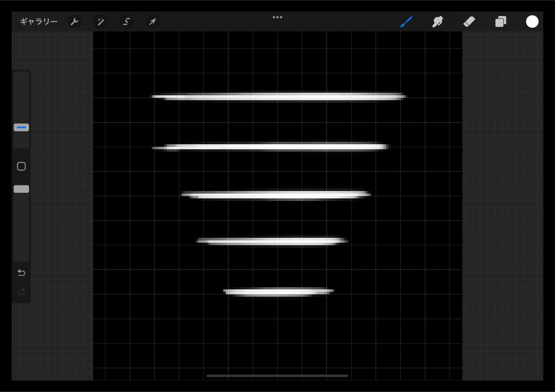The width and height of the screenshot is (555, 392).
Task: Select the Eraser tool
Action: point(469,22)
